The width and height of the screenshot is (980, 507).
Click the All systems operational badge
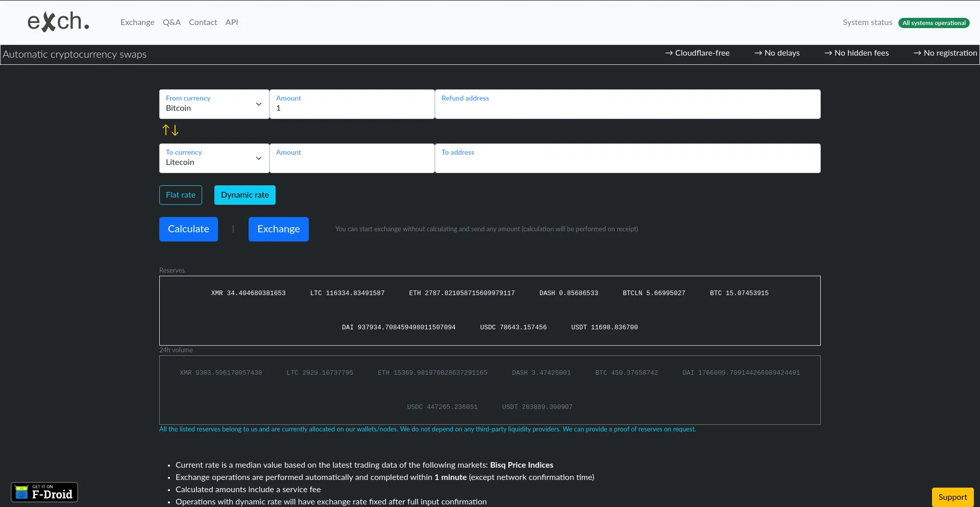pos(934,23)
